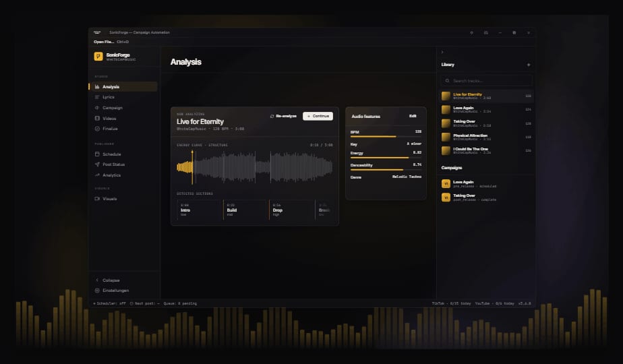
Task: Click the Search tracks input field
Action: pyautogui.click(x=486, y=81)
